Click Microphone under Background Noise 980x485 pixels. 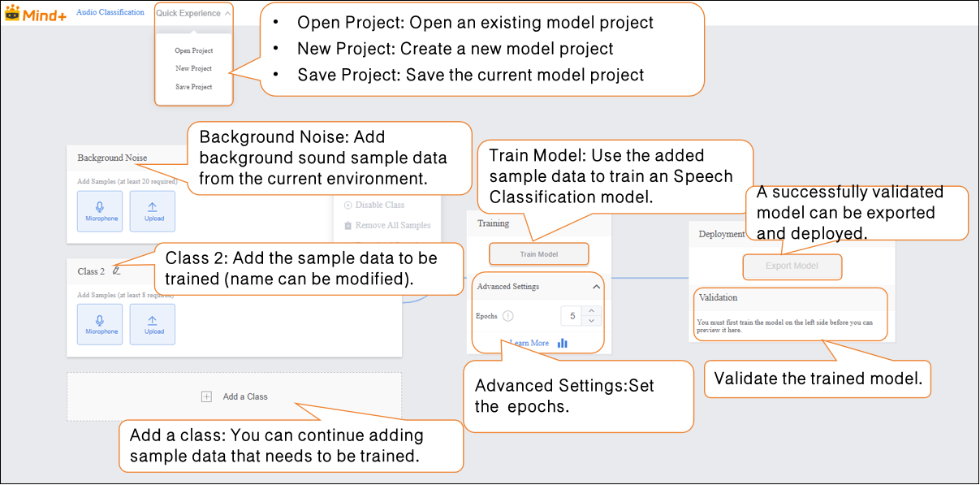(100, 211)
